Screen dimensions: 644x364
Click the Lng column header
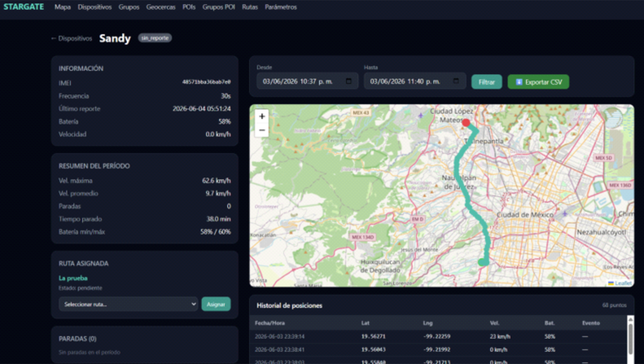428,323
